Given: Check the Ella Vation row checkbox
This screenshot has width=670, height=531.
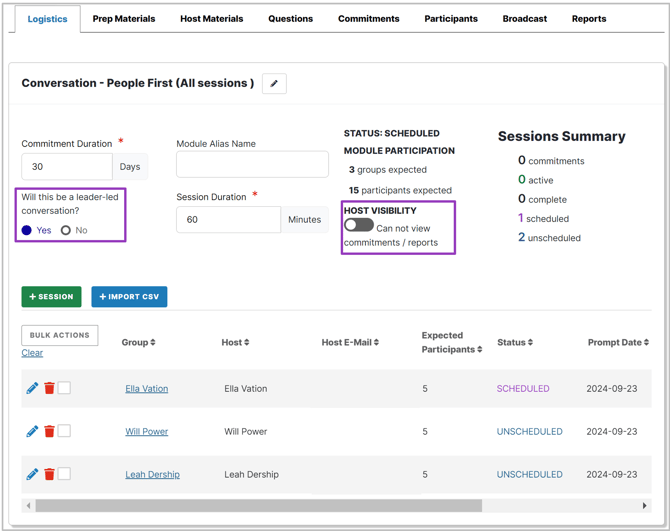Looking at the screenshot, I should tap(64, 388).
